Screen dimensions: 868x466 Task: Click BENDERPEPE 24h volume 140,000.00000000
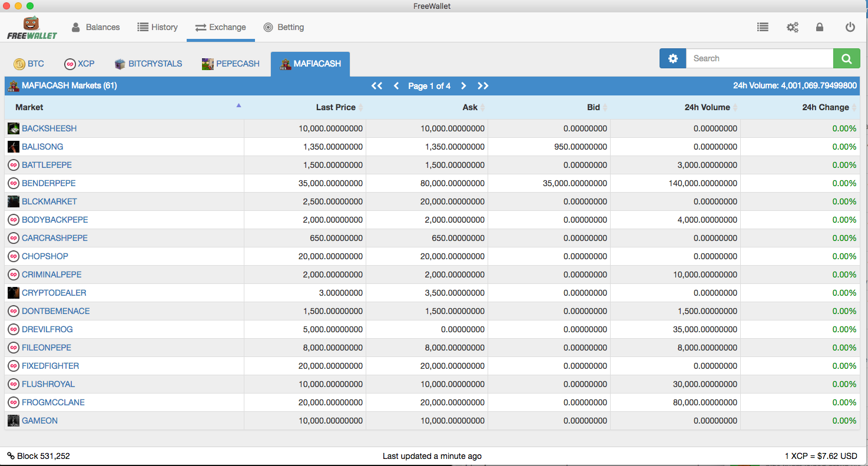tap(703, 183)
